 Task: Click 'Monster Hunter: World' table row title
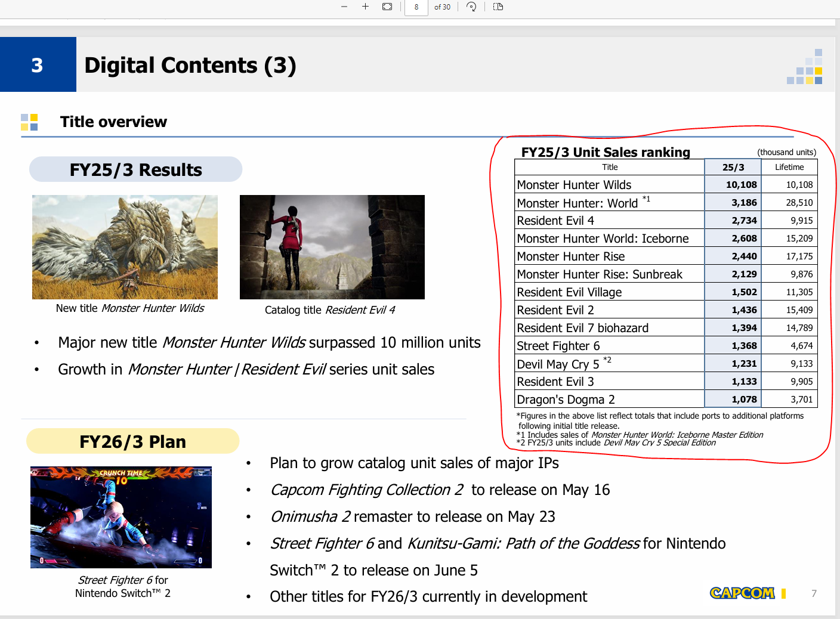tap(577, 203)
